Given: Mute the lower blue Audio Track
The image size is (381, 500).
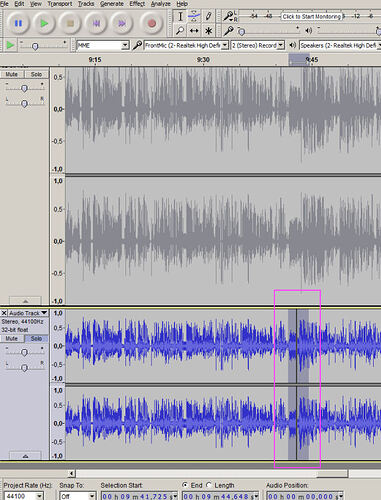Looking at the screenshot, I should pos(11,338).
